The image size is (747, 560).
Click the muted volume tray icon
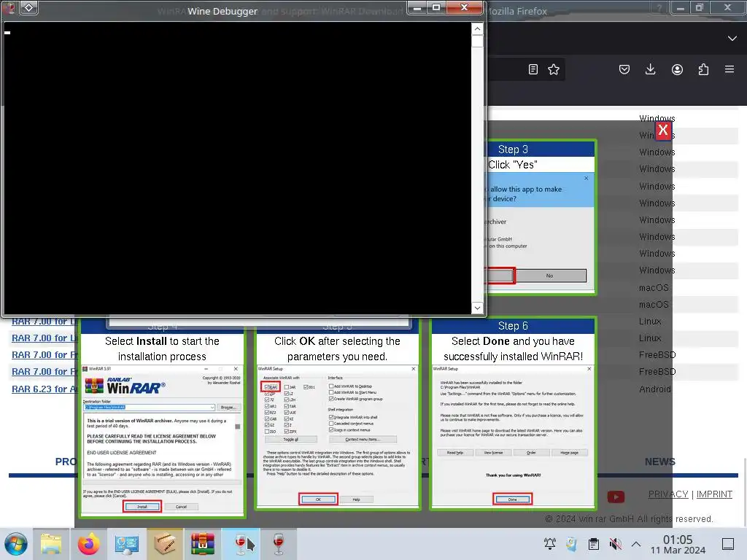click(x=615, y=544)
